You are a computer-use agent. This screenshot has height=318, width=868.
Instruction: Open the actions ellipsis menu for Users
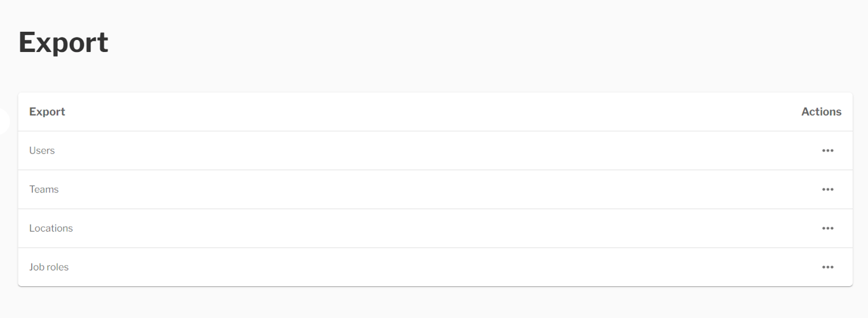pyautogui.click(x=827, y=150)
